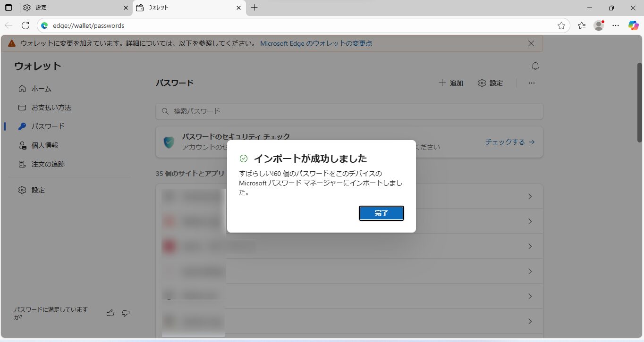Click the 個人情報 person icon
644x342 pixels.
pyautogui.click(x=22, y=145)
